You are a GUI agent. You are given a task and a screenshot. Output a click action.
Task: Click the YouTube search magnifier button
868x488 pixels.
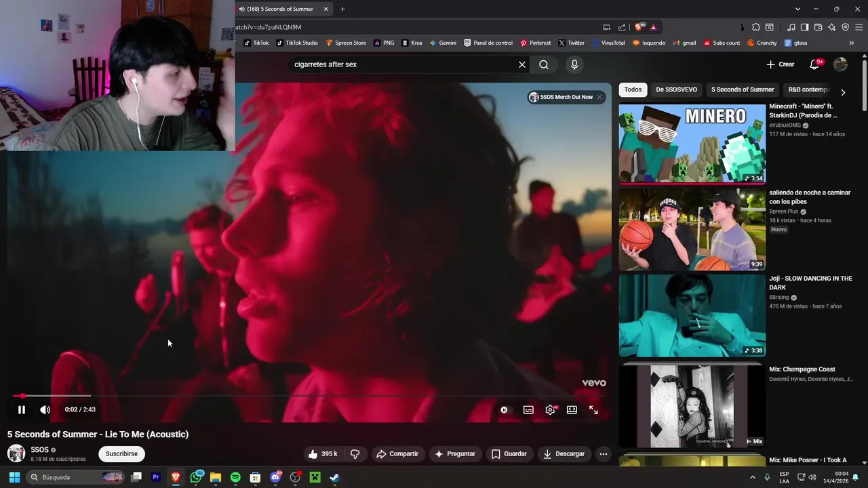click(x=544, y=64)
